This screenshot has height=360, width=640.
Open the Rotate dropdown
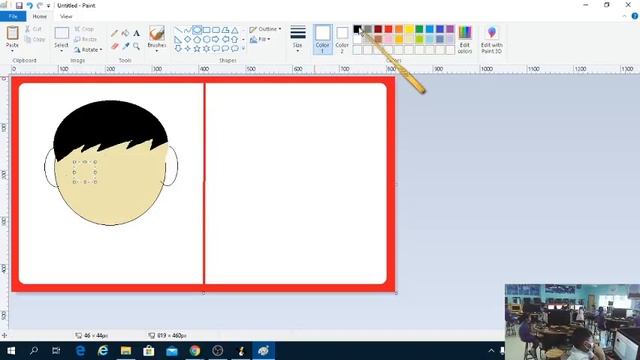(x=88, y=50)
